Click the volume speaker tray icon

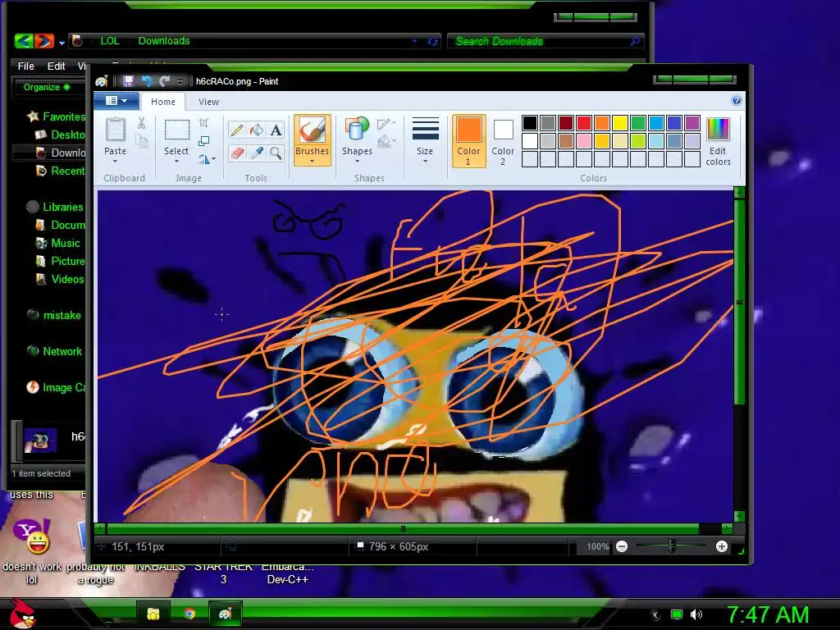tap(696, 614)
